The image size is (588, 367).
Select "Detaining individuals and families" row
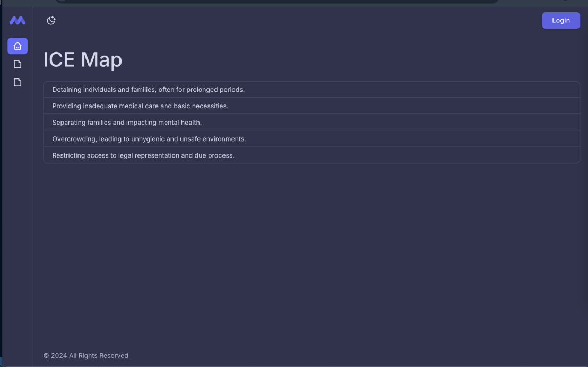click(x=312, y=90)
